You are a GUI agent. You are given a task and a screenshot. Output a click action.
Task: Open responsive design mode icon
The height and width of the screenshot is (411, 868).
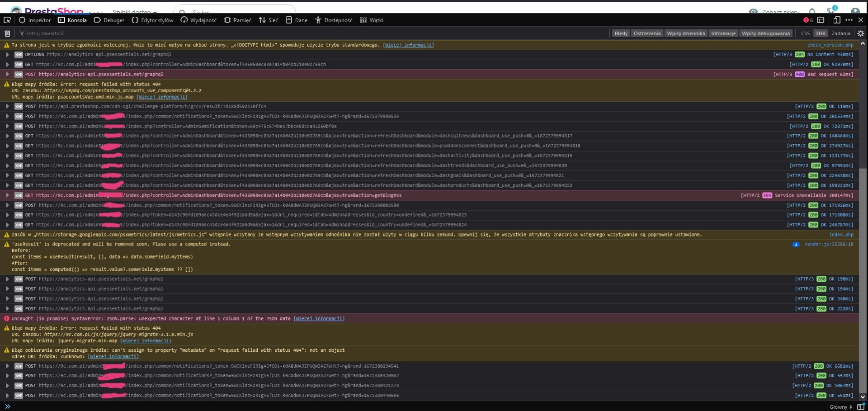pyautogui.click(x=836, y=20)
